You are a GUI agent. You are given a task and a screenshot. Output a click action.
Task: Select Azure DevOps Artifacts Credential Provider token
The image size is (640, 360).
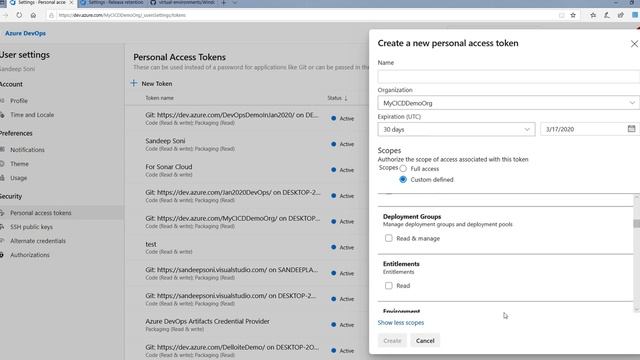click(x=247, y=324)
